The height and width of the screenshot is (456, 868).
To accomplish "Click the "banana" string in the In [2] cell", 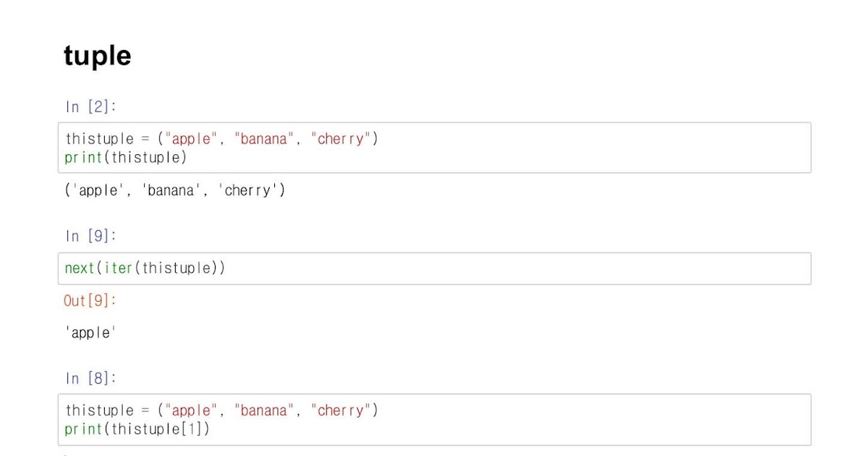I will 264,139.
